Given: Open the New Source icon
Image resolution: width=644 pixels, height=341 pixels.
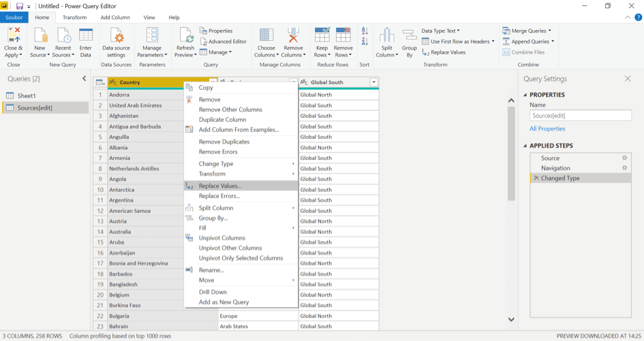Looking at the screenshot, I should pos(40,35).
